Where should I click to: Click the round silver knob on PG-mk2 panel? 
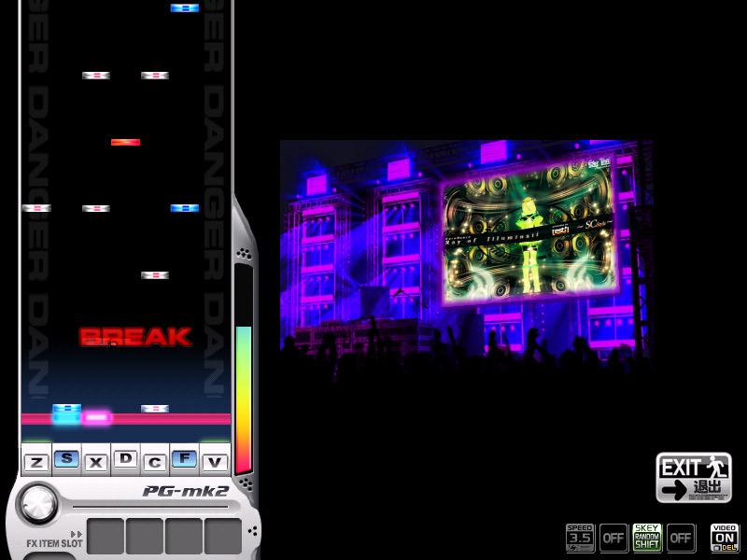(37, 503)
